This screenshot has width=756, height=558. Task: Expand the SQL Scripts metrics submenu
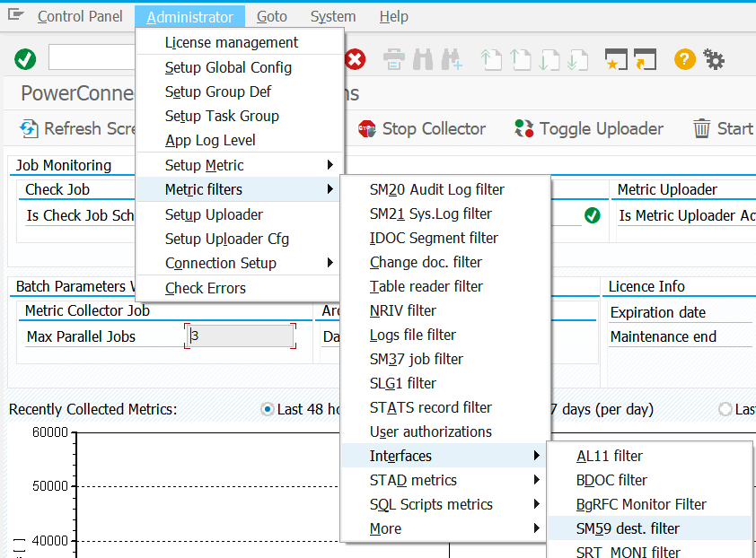(x=444, y=504)
